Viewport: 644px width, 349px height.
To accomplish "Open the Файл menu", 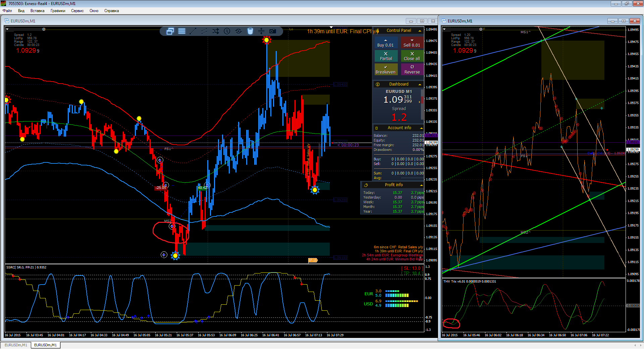I will tap(7, 11).
